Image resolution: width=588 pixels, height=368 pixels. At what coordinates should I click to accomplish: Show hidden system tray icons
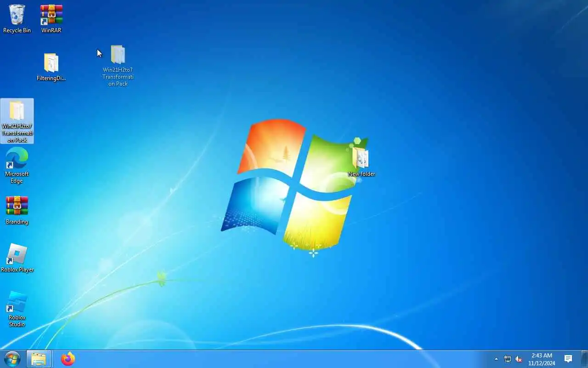496,359
